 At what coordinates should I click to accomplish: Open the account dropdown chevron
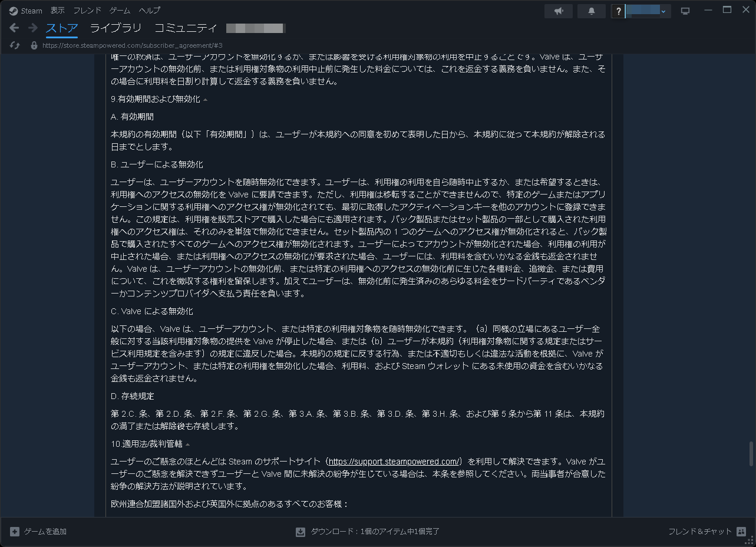[x=665, y=11]
